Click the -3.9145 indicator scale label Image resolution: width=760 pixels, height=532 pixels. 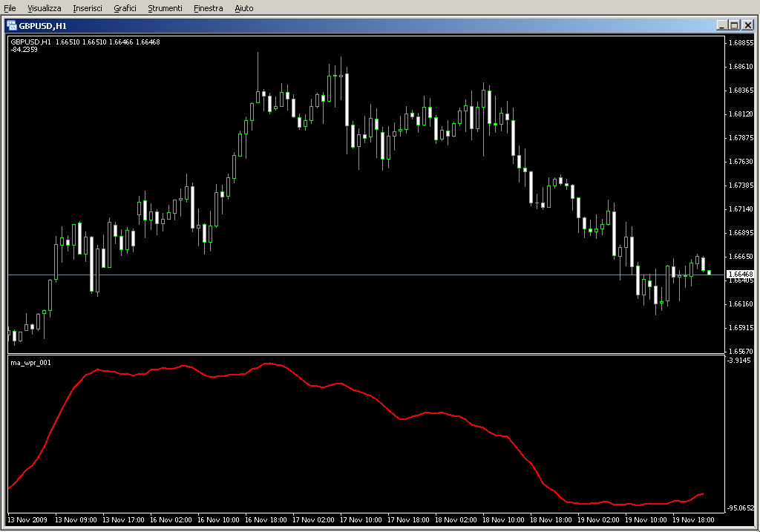pos(739,360)
